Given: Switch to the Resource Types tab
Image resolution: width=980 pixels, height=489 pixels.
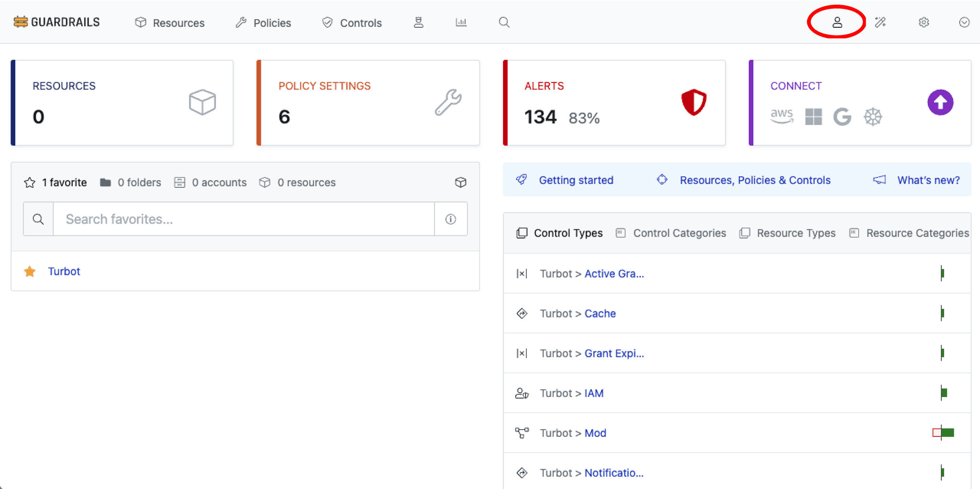Looking at the screenshot, I should [x=788, y=233].
